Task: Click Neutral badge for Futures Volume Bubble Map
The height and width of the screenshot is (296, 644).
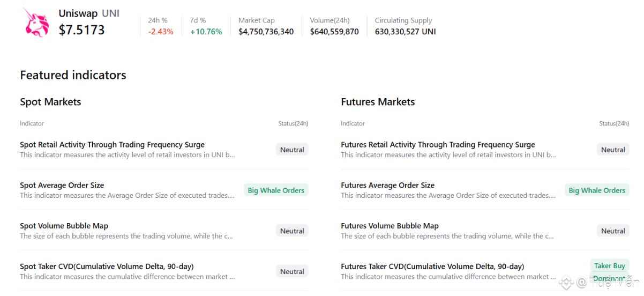Action: (613, 231)
